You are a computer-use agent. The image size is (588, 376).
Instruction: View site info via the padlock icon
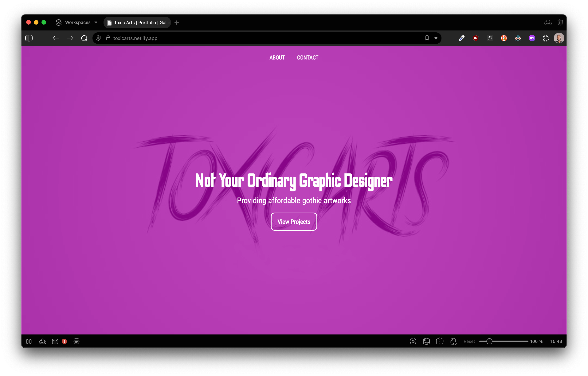pyautogui.click(x=108, y=38)
